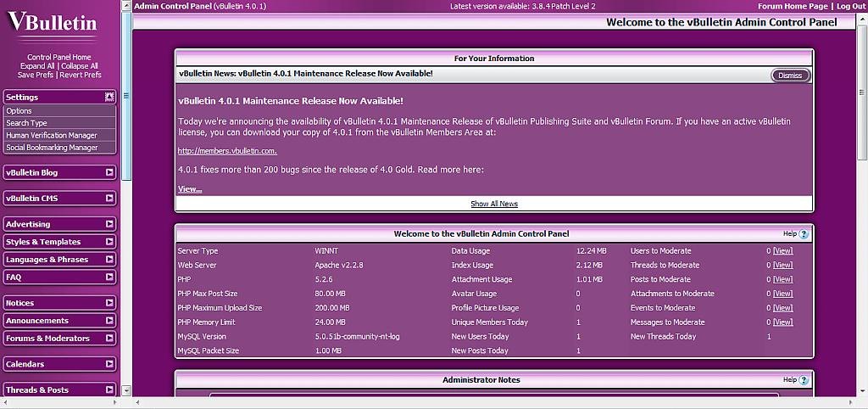868x409 pixels.
Task: Click the 'WINNT' server type value
Action: point(326,250)
